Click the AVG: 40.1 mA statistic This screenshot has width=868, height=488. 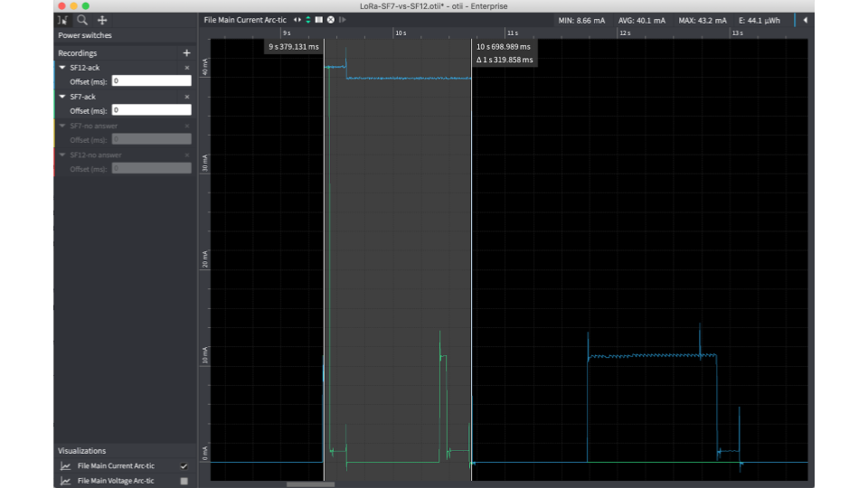642,21
